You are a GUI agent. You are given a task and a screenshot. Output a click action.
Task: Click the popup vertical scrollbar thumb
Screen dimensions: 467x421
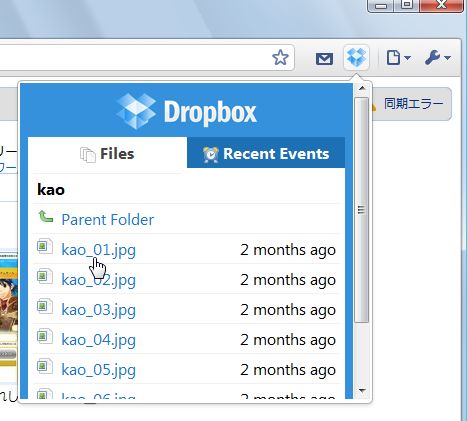click(362, 210)
